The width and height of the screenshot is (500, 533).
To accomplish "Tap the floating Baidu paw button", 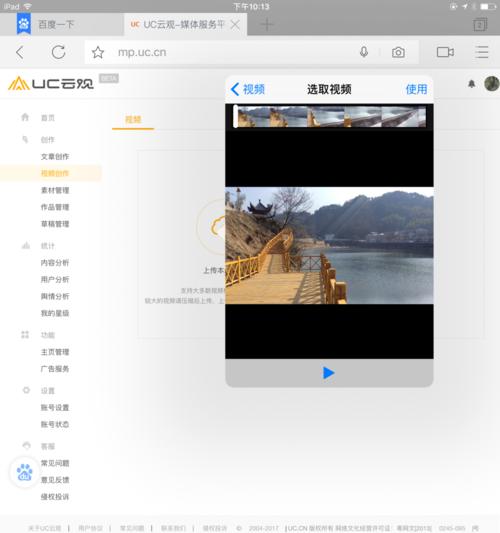I will 24,472.
